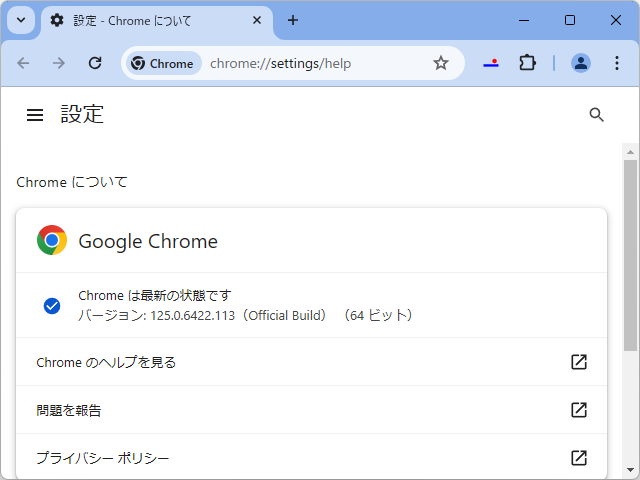The image size is (640, 480).
Task: Go forward using the forward arrow
Action: click(59, 63)
